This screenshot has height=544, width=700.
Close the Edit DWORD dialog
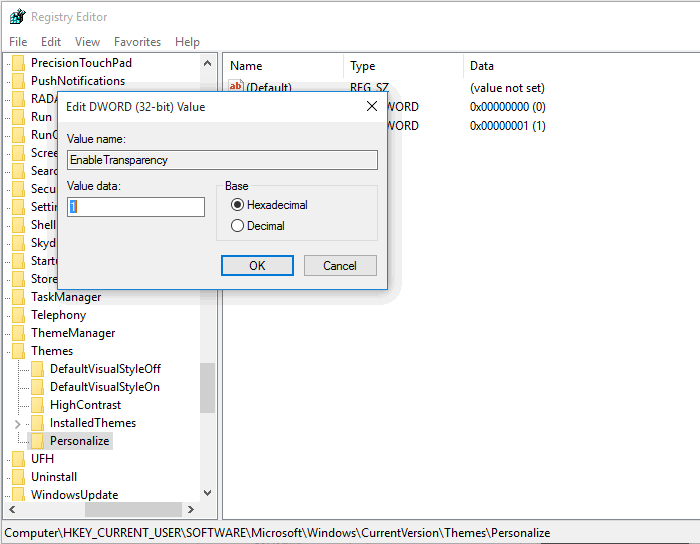tap(372, 106)
